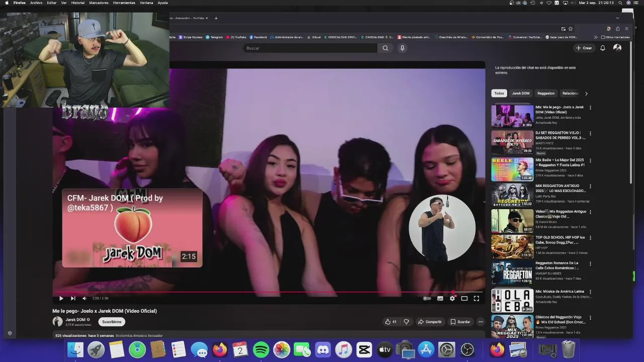The image size is (644, 362).
Task: Select the Todos filter chip
Action: 499,93
